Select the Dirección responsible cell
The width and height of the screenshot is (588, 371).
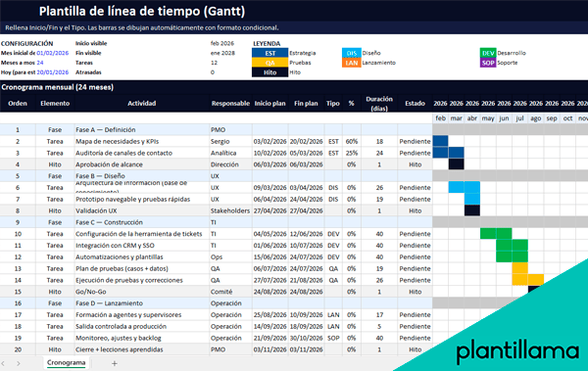(230, 164)
